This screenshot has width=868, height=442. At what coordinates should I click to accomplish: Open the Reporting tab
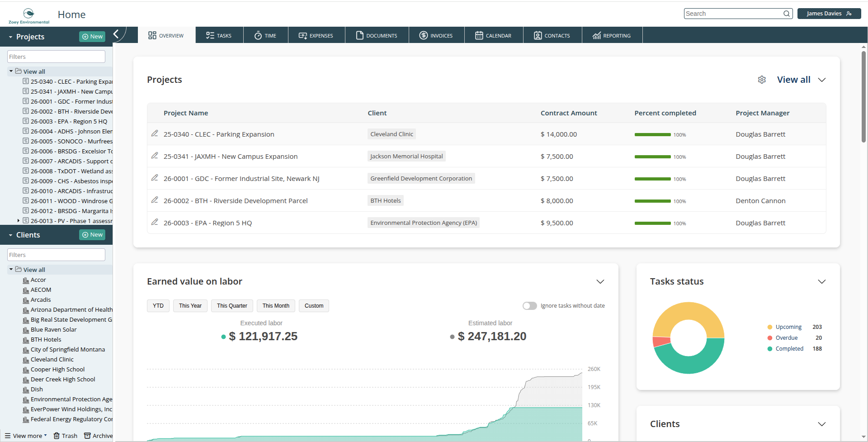point(612,35)
